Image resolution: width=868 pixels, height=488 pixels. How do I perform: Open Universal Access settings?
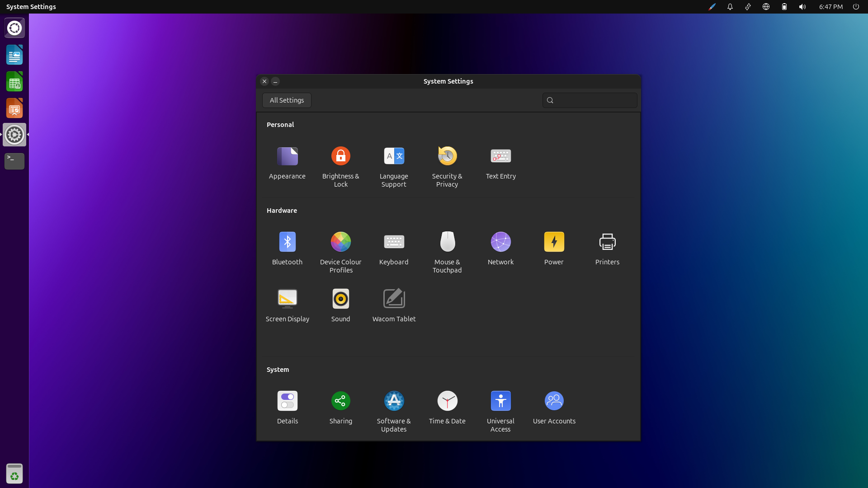tap(500, 412)
